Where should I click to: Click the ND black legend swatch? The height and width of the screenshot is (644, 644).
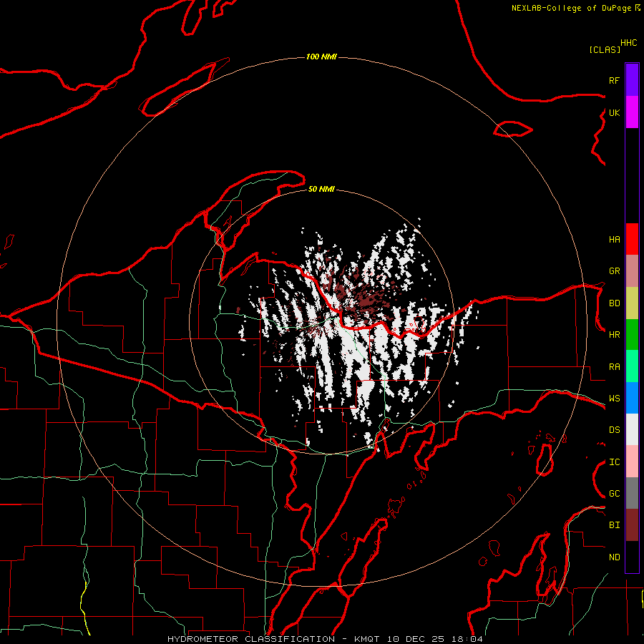(x=632, y=557)
